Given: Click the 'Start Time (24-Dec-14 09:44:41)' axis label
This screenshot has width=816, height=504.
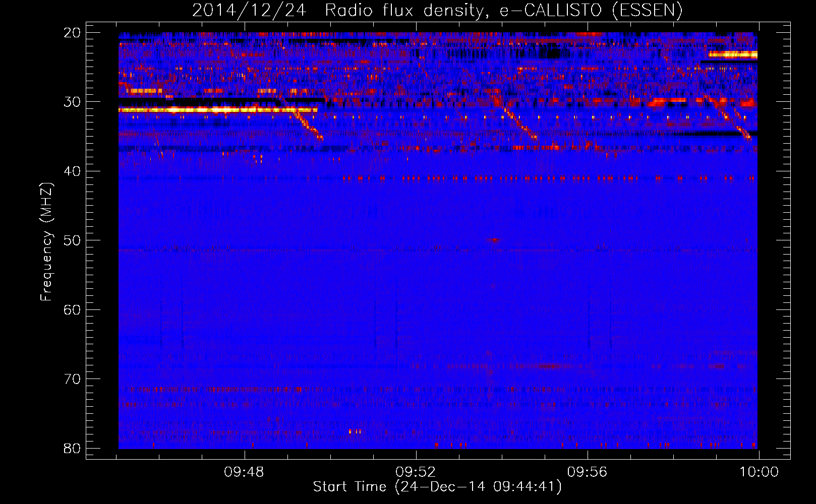Looking at the screenshot, I should click(x=437, y=487).
